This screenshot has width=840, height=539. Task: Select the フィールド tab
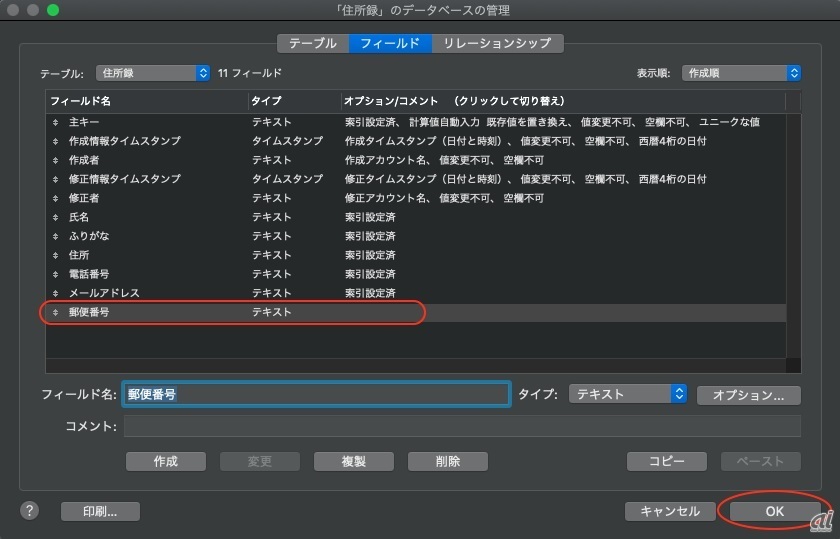tap(390, 43)
